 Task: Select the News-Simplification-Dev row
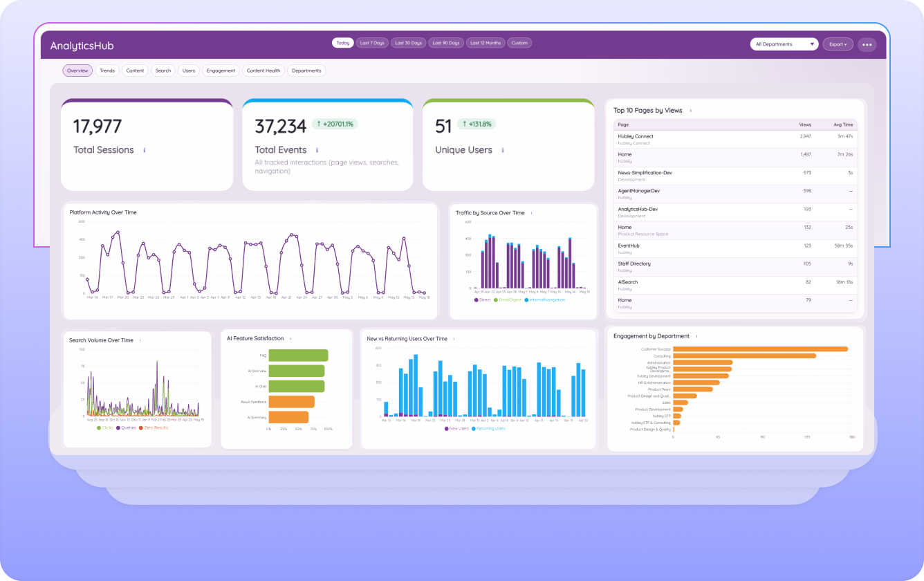pyautogui.click(x=735, y=176)
